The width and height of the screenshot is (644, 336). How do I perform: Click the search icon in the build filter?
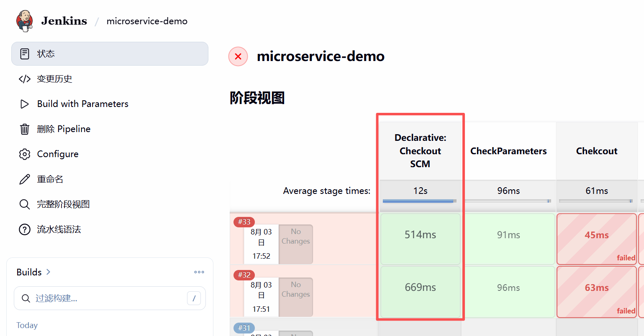click(x=26, y=298)
